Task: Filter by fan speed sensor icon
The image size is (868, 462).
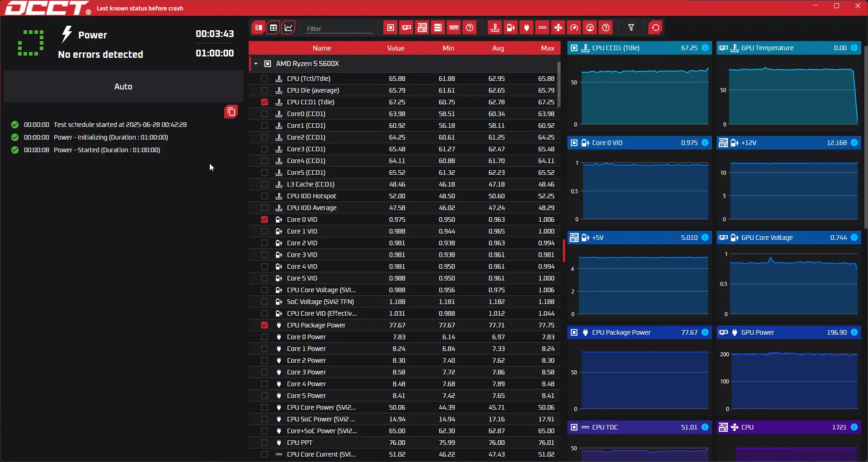Action: (x=558, y=28)
